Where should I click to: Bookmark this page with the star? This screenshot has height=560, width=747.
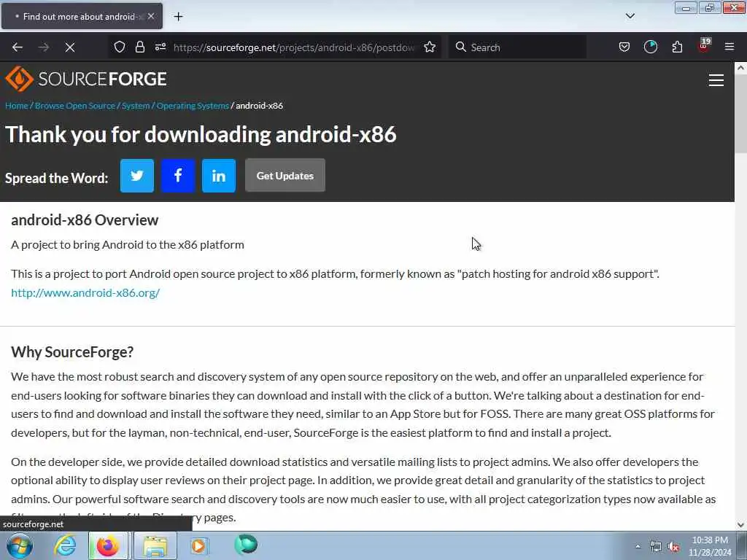(430, 47)
